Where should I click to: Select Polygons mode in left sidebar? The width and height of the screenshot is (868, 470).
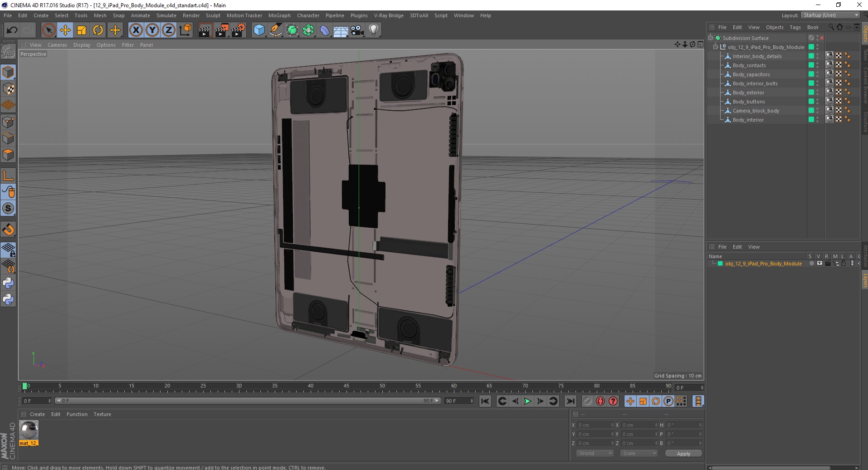click(8, 155)
